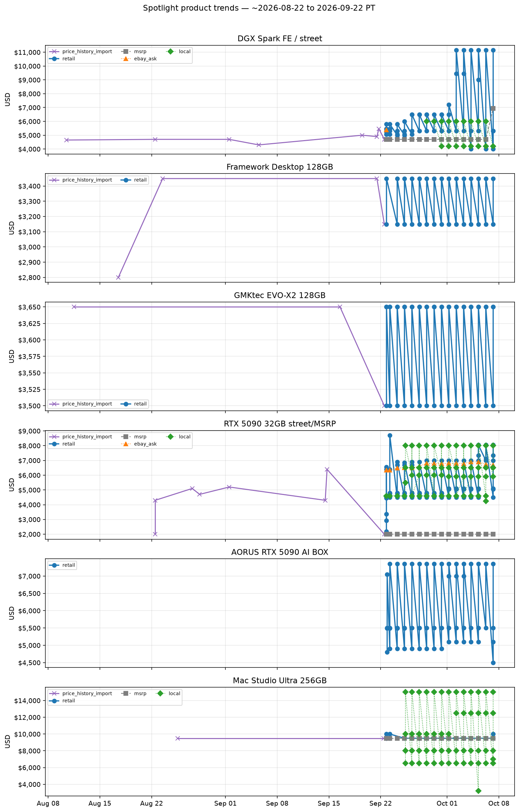Image resolution: width=519 pixels, height=812 pixels.
Task: Click the "Oct 08" x-axis date label
Action: (x=499, y=803)
